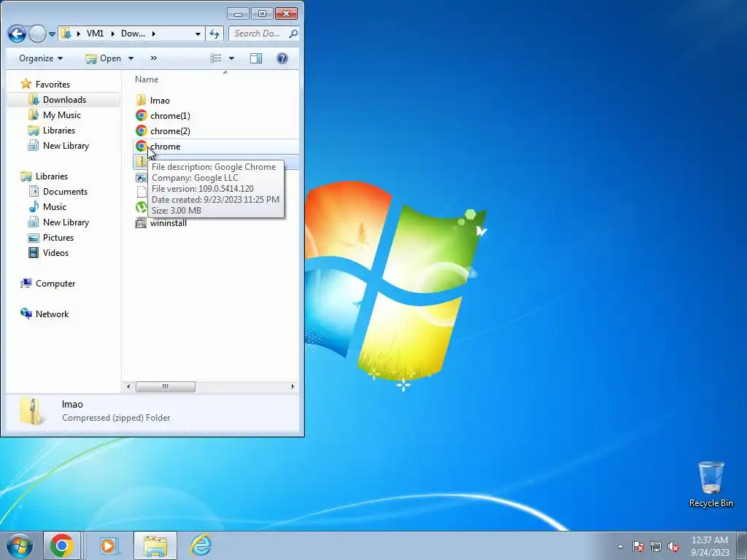
Task: Show more toolbar commands chevron
Action: (x=153, y=58)
